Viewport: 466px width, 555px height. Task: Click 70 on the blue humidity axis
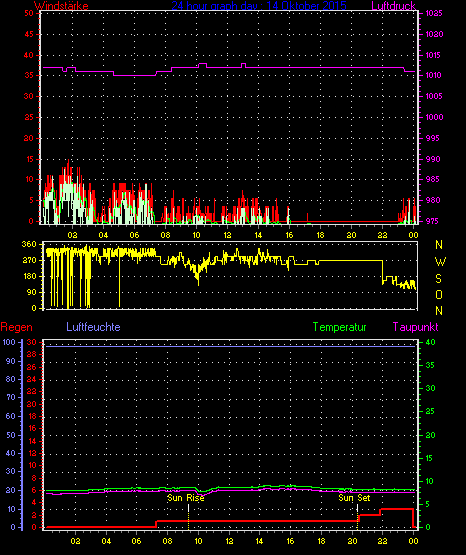(11, 397)
